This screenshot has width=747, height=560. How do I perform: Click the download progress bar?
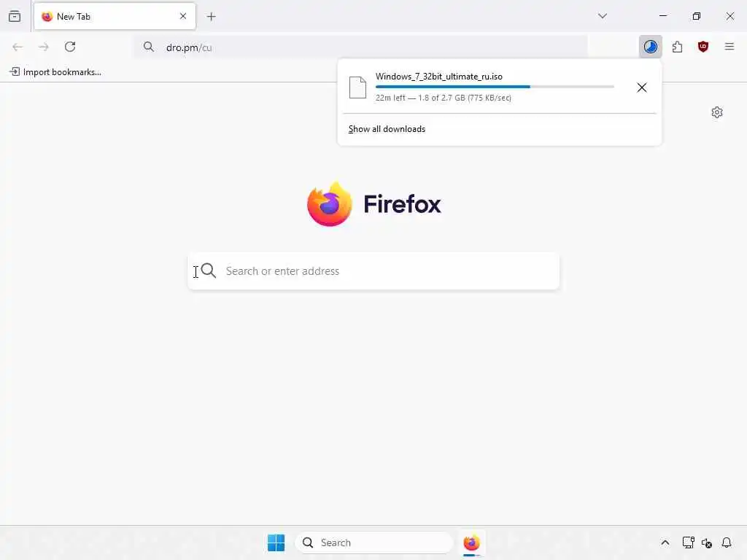coord(495,87)
